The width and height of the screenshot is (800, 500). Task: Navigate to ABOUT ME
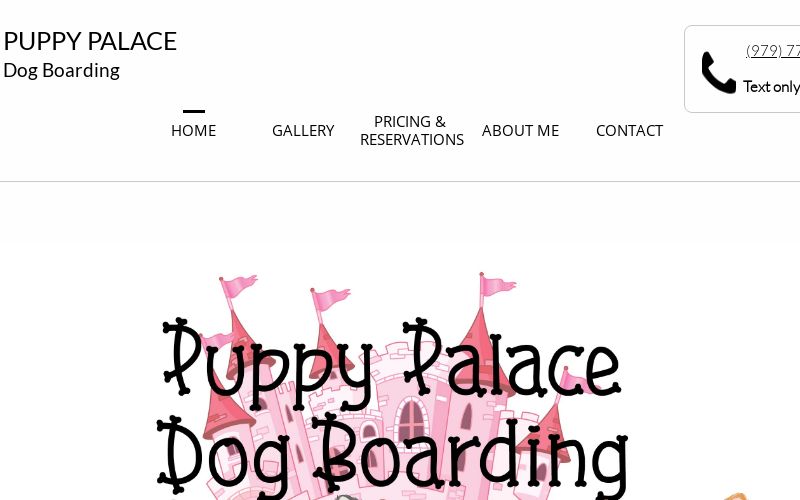(520, 131)
